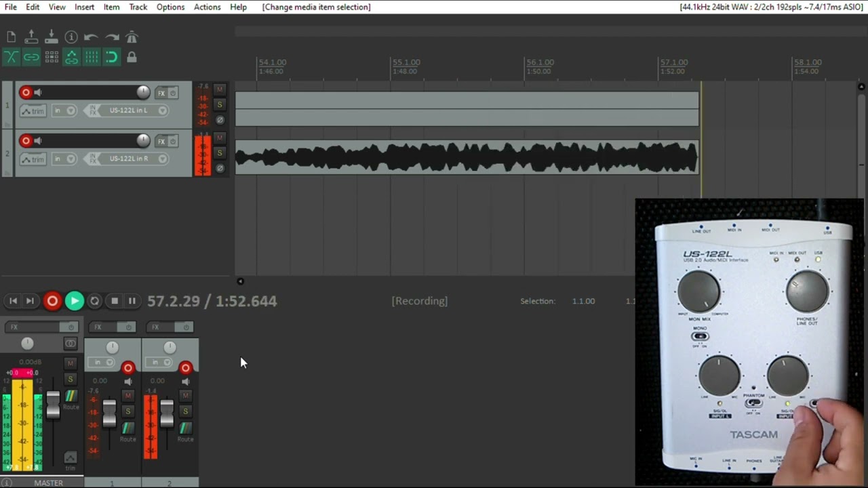Click the Undo arrow icon

[x=92, y=37]
